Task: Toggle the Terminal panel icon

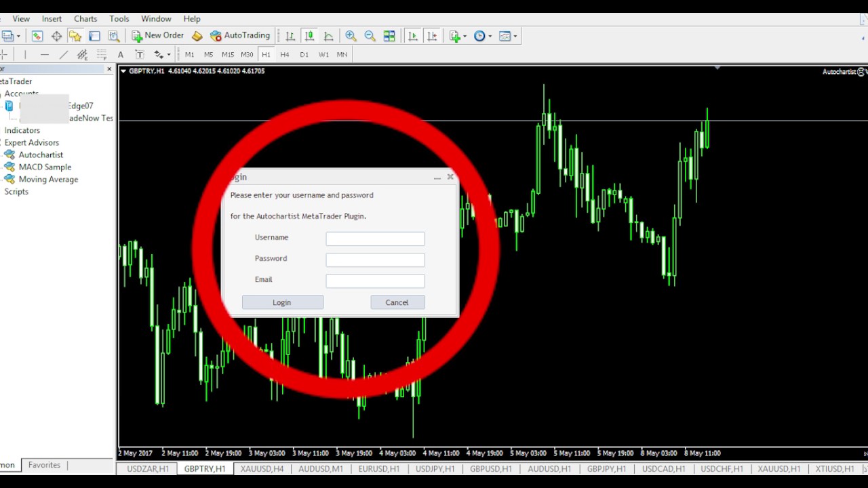Action: pyautogui.click(x=94, y=36)
